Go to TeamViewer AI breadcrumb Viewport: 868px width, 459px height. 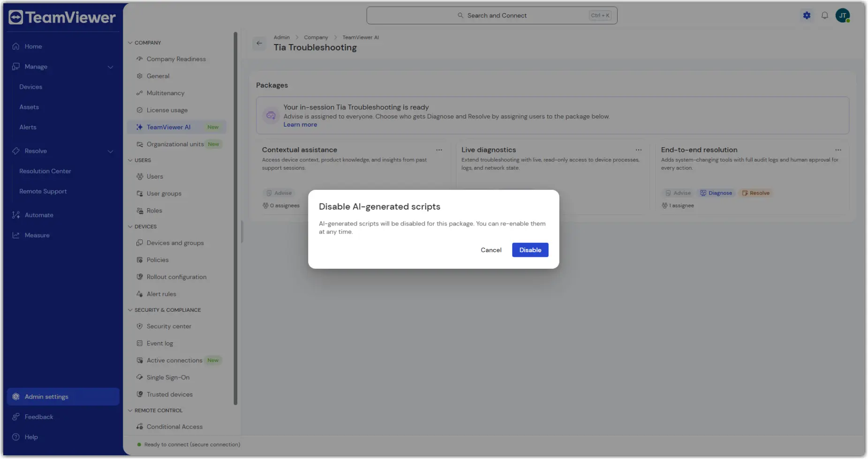pyautogui.click(x=360, y=38)
